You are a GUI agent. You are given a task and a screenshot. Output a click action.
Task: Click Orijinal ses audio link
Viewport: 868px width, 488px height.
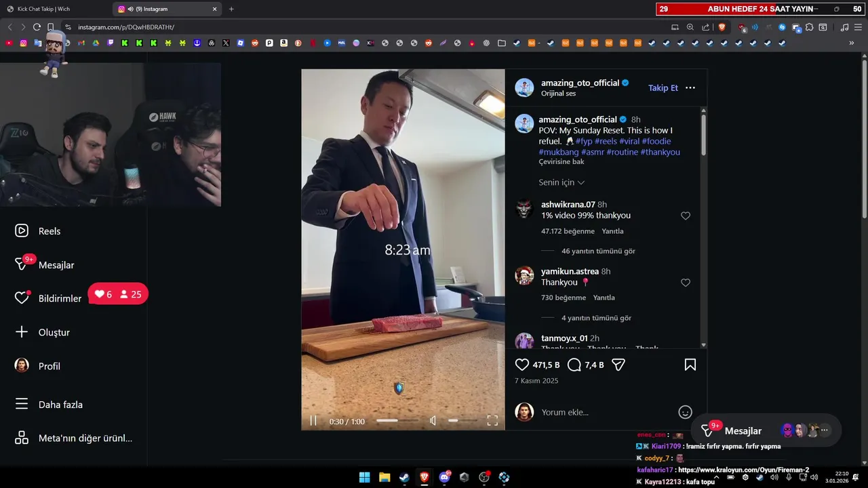[x=558, y=94]
